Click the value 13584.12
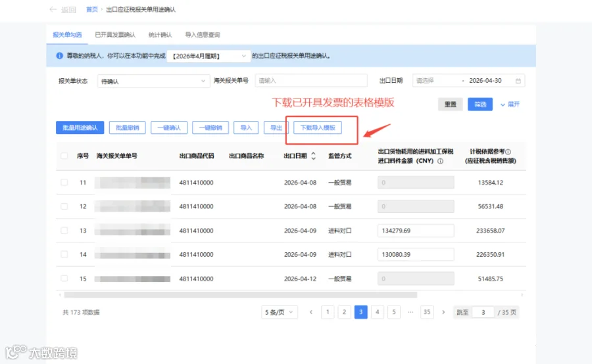 [491, 183]
